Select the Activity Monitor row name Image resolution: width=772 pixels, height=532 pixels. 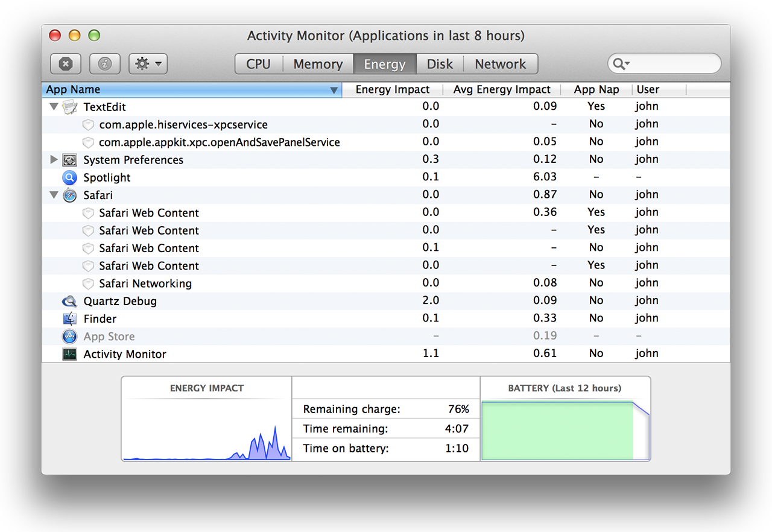click(x=125, y=354)
